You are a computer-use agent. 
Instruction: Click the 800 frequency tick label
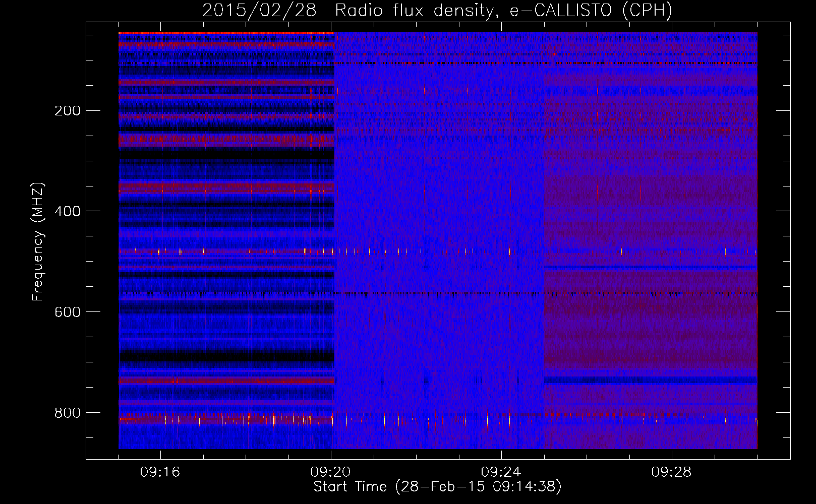coord(68,413)
